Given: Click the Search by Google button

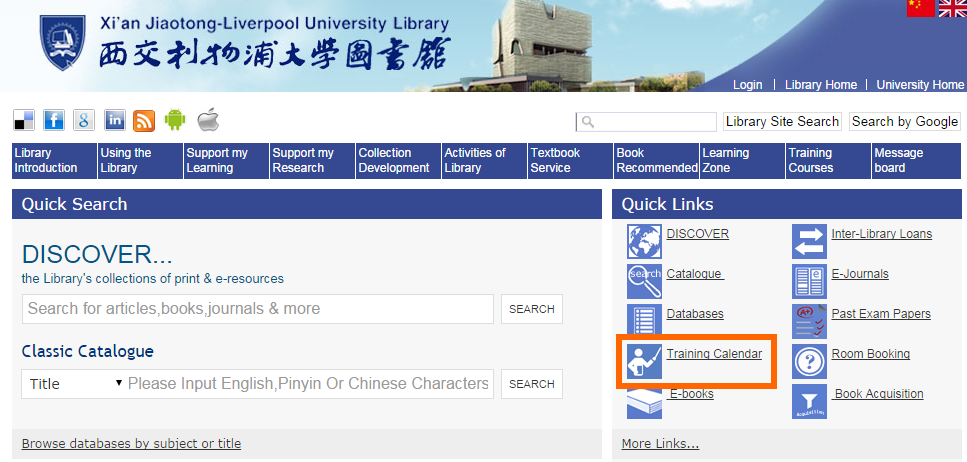Looking at the screenshot, I should [905, 122].
